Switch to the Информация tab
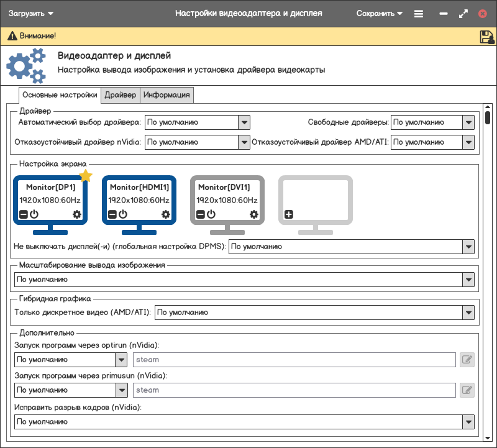Viewport: 497px width, 448px height. pyautogui.click(x=166, y=95)
